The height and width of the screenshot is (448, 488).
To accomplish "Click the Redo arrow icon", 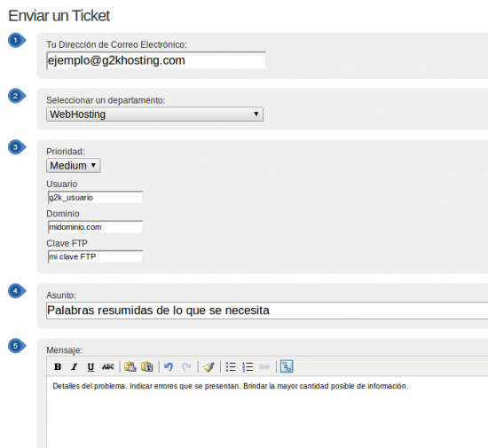I will [x=186, y=366].
